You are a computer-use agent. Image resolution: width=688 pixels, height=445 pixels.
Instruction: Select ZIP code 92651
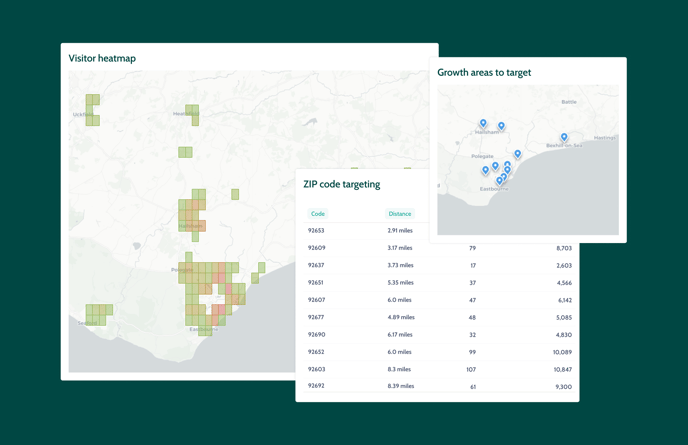click(x=315, y=283)
